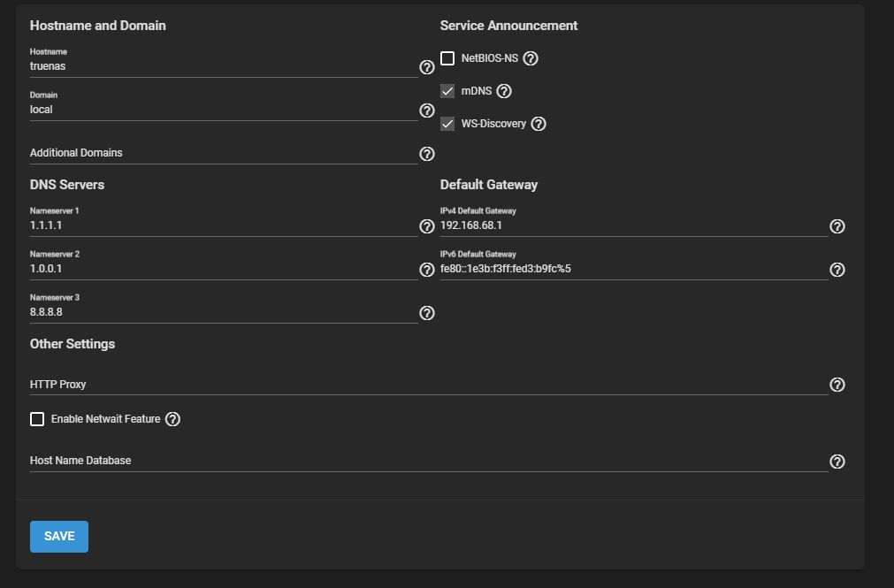894x588 pixels.
Task: Uncheck the mDNS service announcement
Action: click(x=447, y=91)
